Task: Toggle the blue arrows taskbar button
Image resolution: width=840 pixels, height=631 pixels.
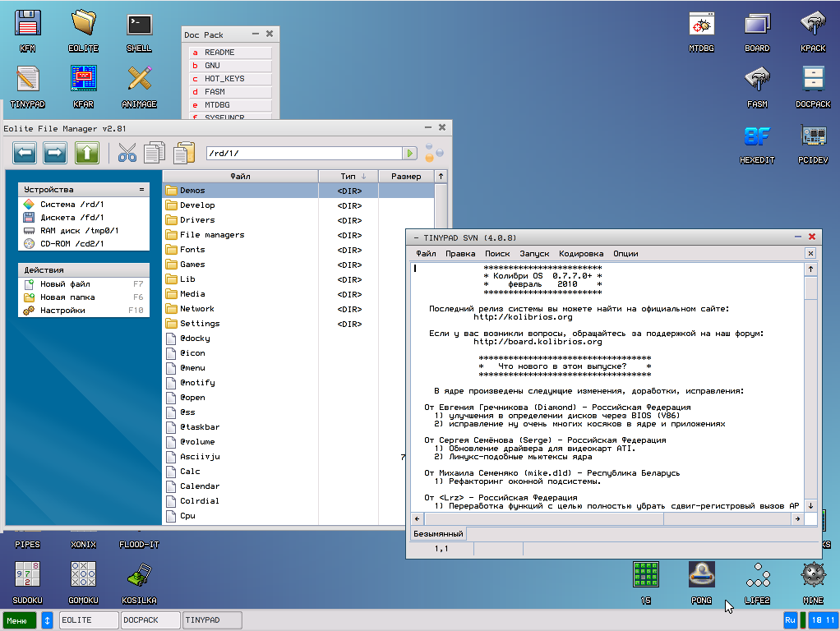Action: click(x=48, y=620)
